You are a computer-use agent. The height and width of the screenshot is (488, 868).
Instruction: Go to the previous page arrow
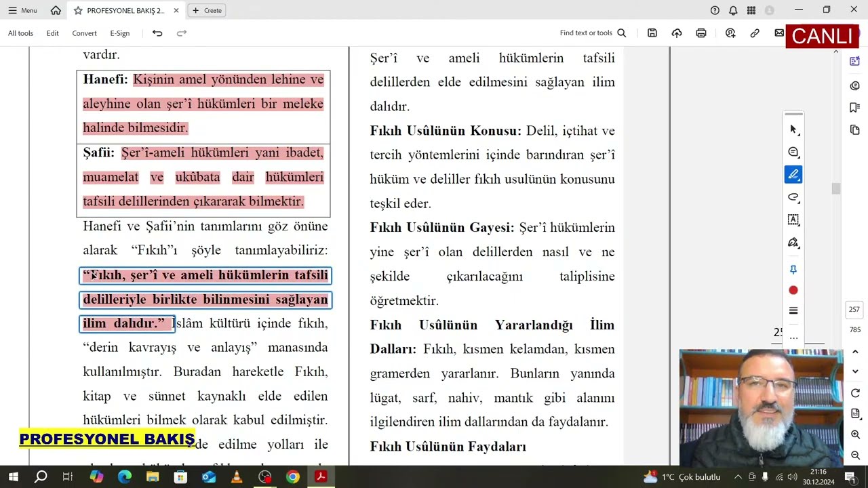[855, 352]
